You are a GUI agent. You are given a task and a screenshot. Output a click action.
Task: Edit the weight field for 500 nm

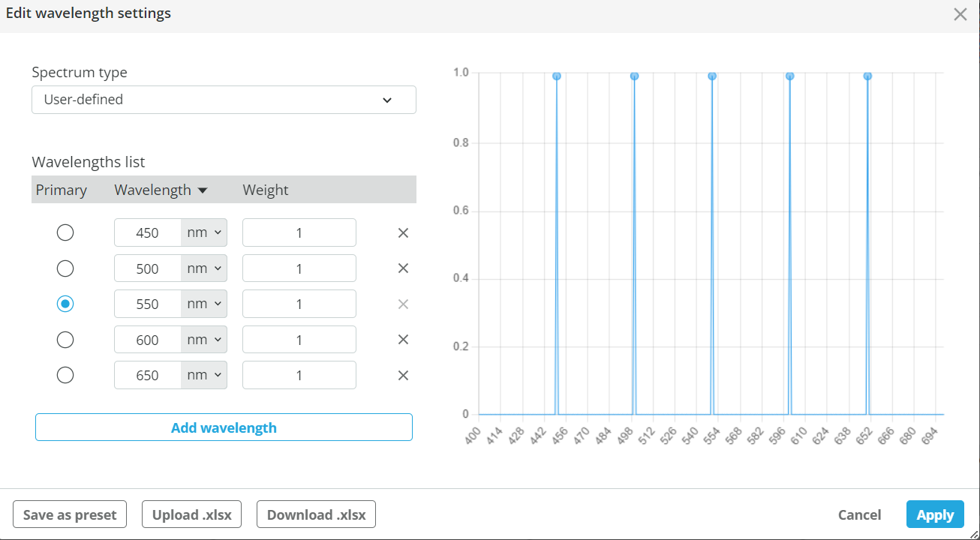299,268
